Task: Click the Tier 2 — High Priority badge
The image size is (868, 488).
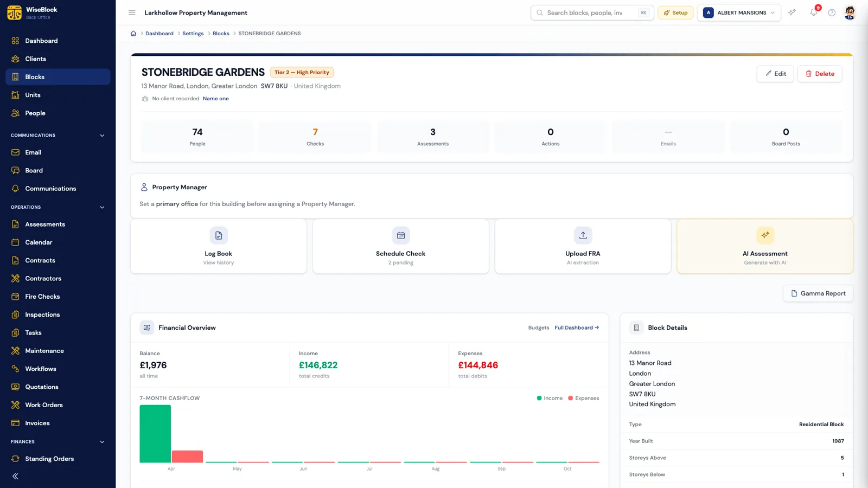Action: click(x=302, y=72)
